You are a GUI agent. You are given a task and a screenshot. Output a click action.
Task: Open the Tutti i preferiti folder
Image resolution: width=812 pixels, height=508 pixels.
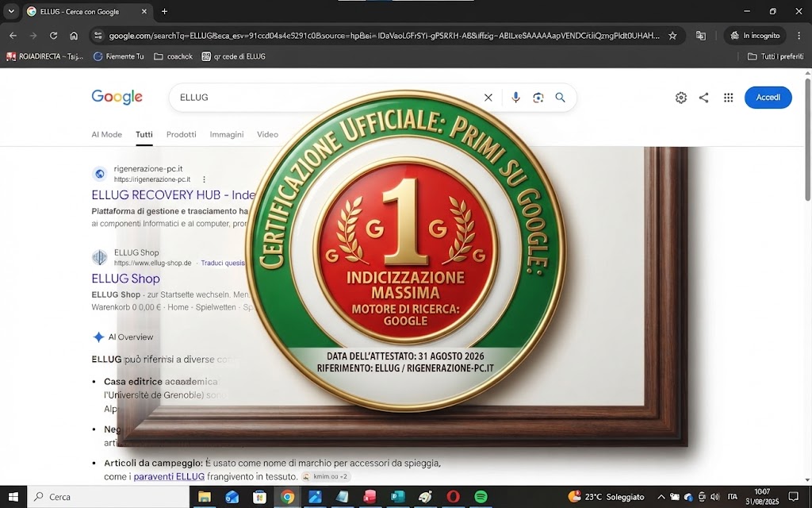[x=776, y=56]
